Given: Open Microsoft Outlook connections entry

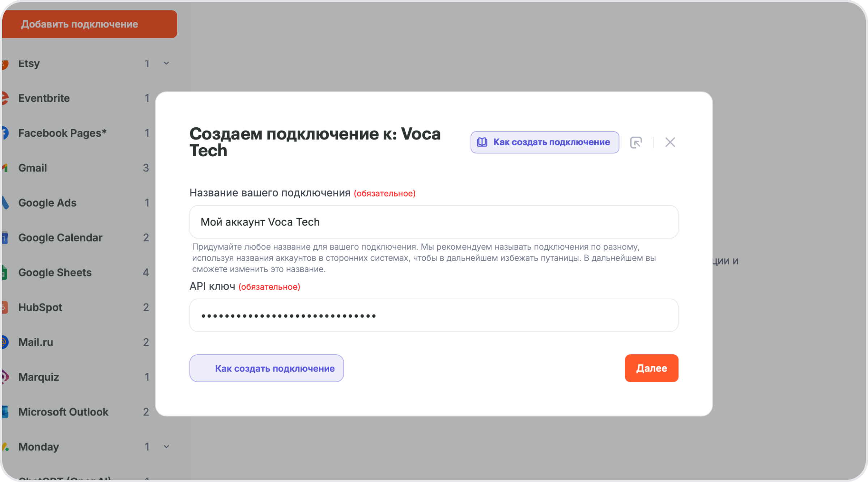Looking at the screenshot, I should coord(63,412).
